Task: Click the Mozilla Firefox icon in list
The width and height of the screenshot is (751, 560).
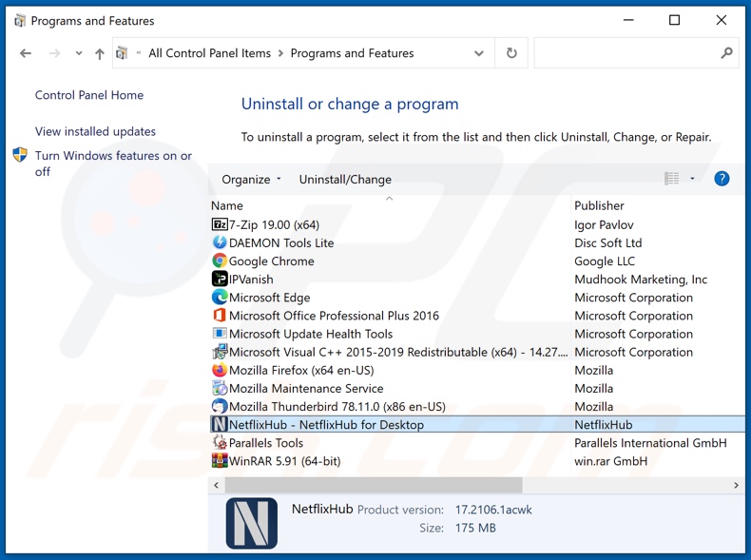Action: 220,370
